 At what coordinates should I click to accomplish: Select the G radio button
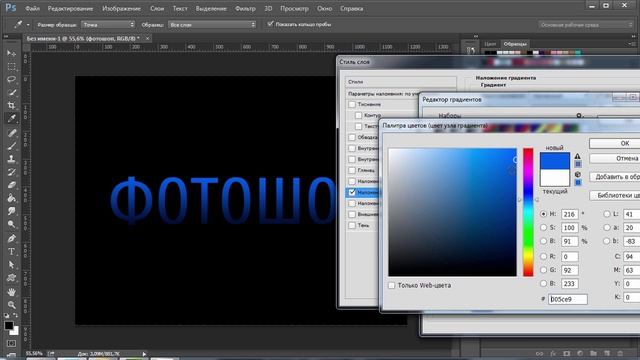pyautogui.click(x=543, y=270)
